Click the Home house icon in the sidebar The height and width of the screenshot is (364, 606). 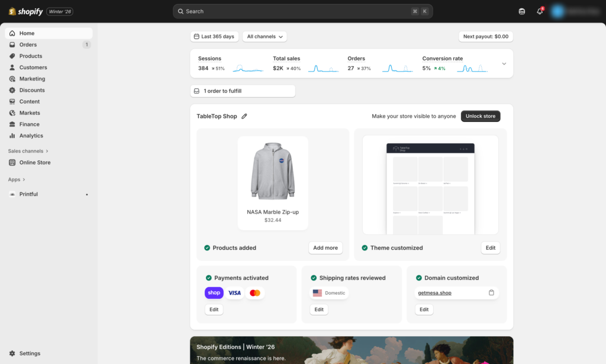[x=12, y=33]
